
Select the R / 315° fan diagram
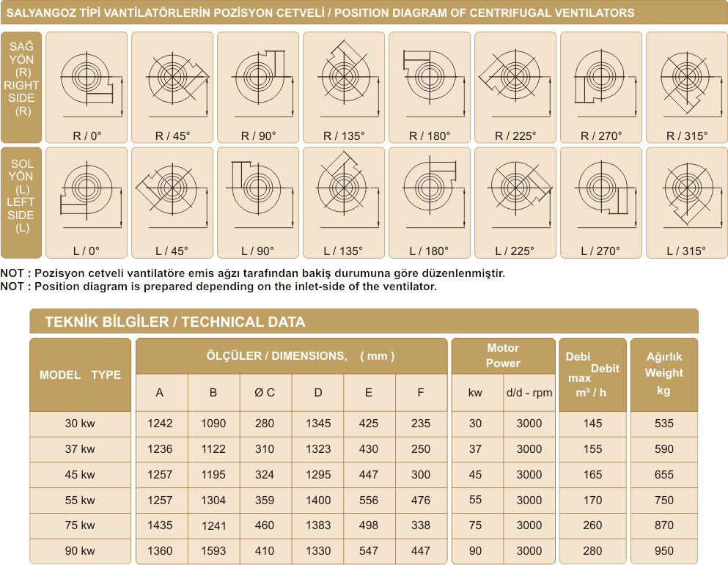[687, 87]
